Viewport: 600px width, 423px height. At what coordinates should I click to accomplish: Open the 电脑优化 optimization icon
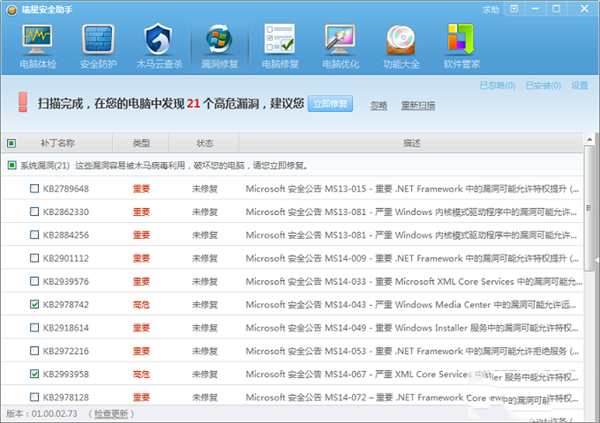tap(339, 46)
